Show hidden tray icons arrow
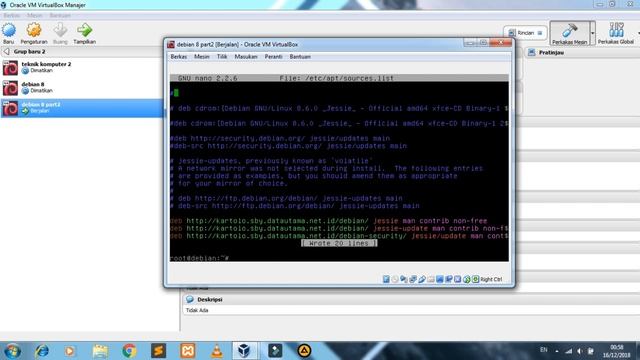640x360 pixels. (557, 351)
